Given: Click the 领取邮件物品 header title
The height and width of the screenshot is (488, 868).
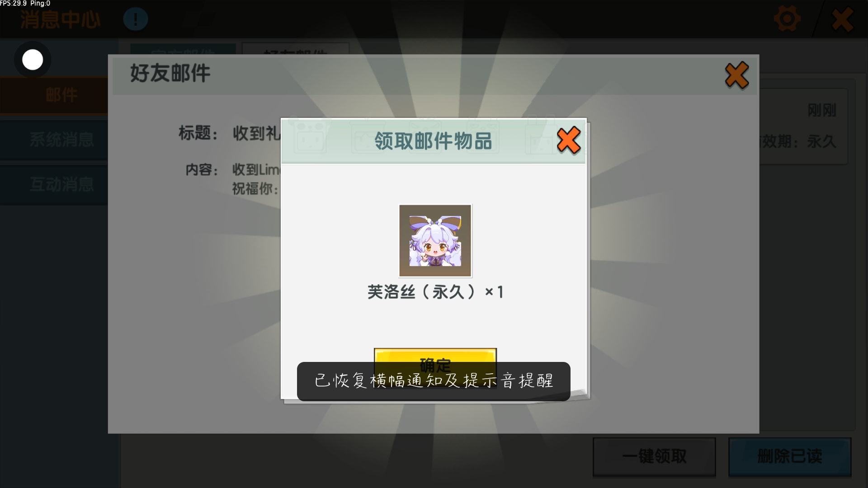Looking at the screenshot, I should click(x=433, y=141).
